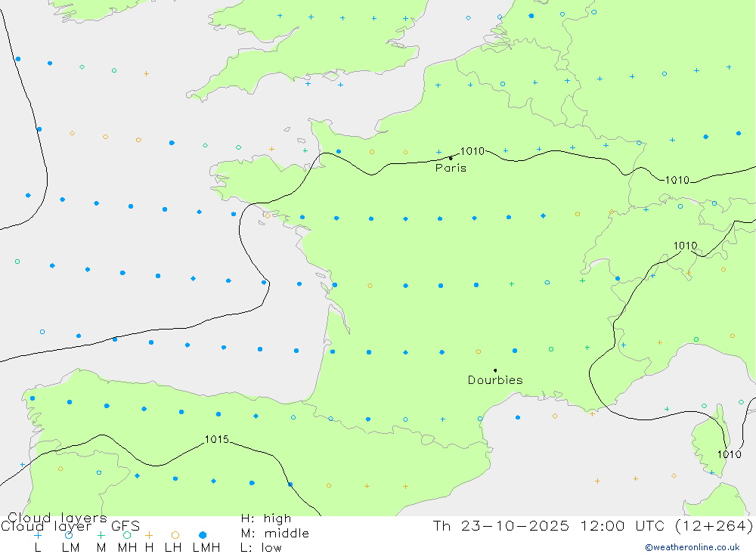Click the 'M: middle' legend text
The height and width of the screenshot is (554, 756).
(275, 534)
